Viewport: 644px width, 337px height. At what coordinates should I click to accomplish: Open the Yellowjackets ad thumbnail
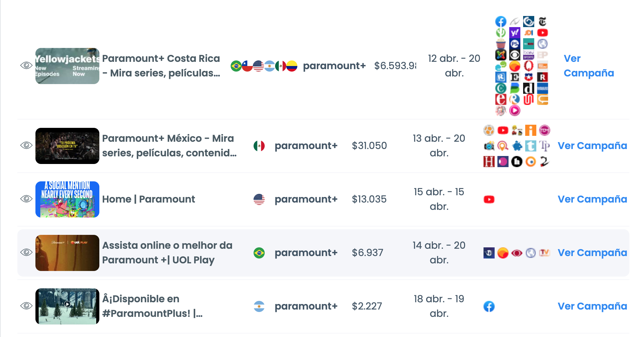[67, 66]
